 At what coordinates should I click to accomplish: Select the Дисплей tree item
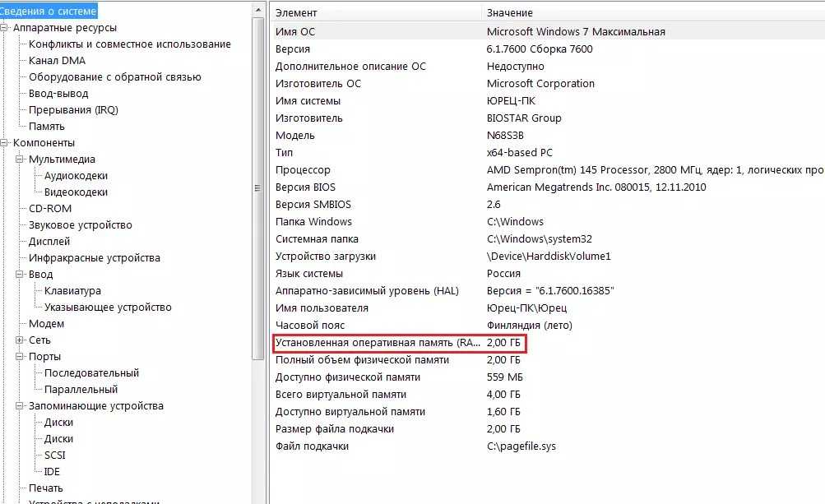tap(49, 242)
